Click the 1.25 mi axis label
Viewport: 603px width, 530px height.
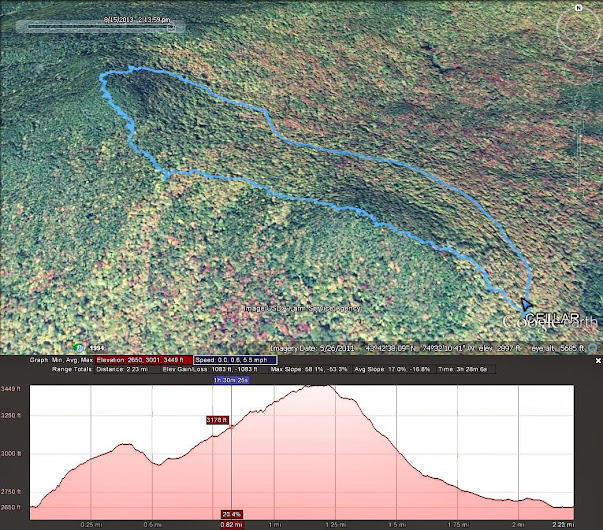point(336,525)
